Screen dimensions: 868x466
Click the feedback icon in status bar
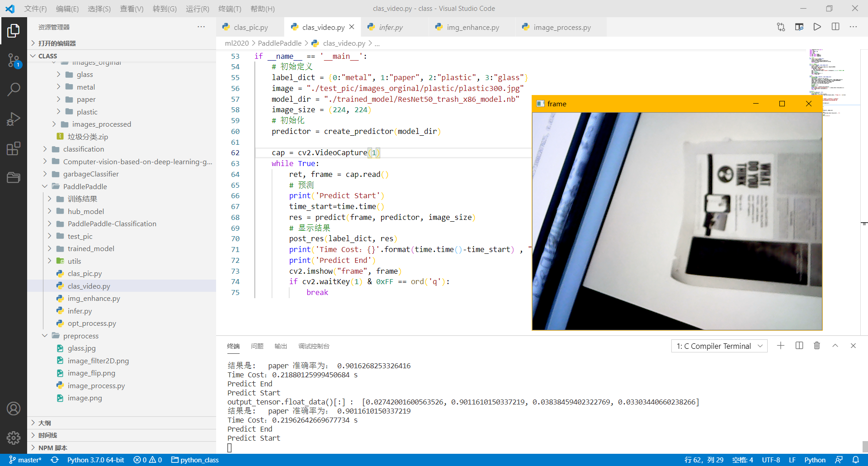pos(839,460)
